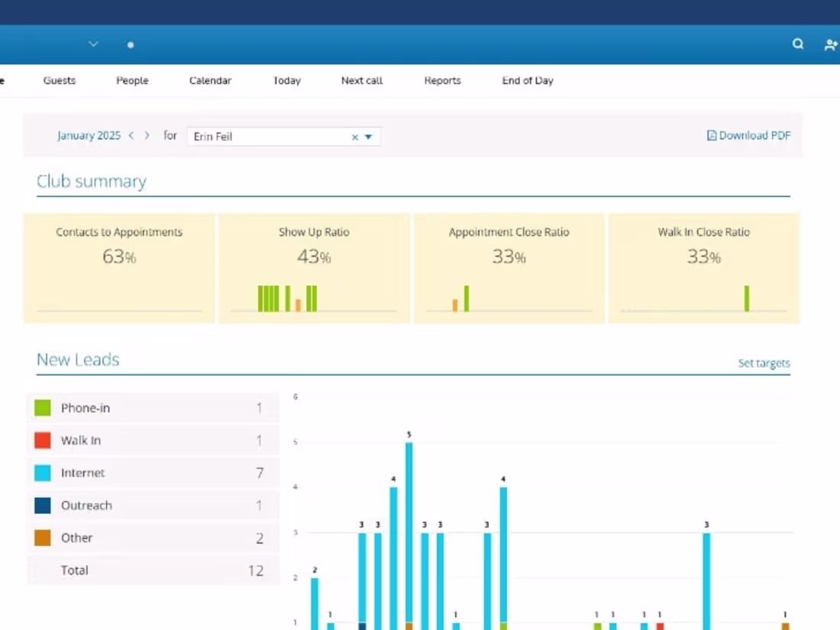The image size is (840, 630).
Task: Click Download PDF link
Action: click(x=748, y=135)
